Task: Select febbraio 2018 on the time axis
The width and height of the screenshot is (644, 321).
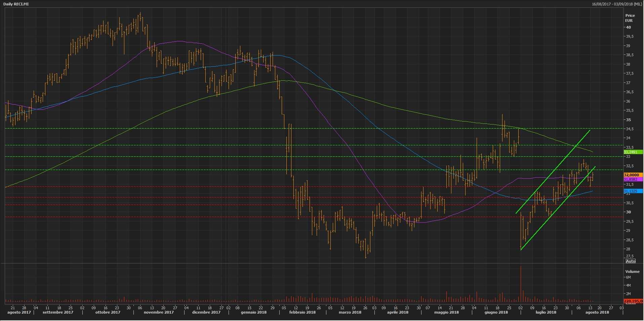Action: (302, 312)
